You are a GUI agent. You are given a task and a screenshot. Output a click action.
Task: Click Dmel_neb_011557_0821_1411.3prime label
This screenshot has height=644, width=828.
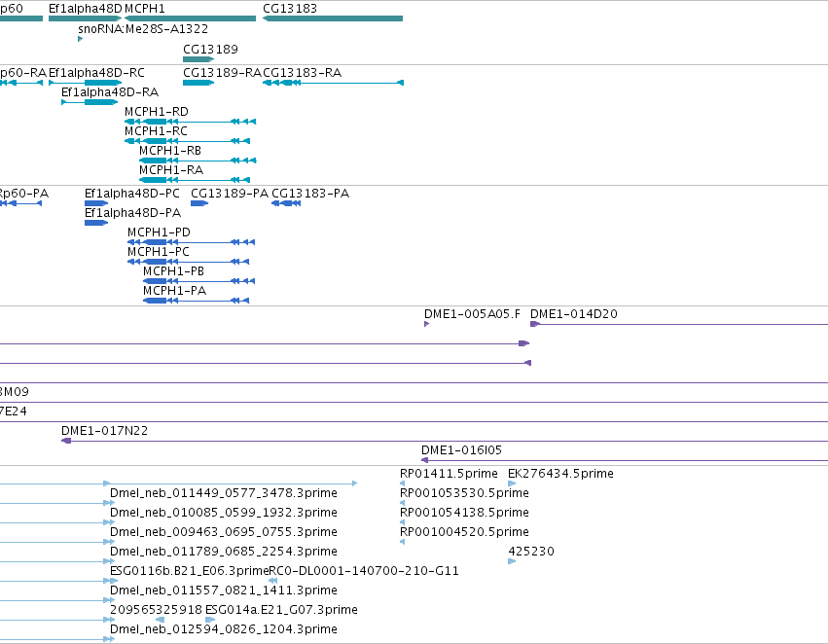[224, 591]
